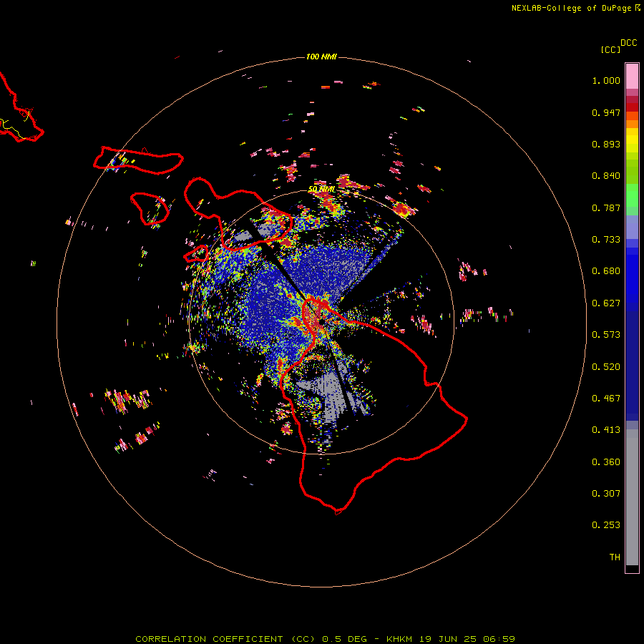The width and height of the screenshot is (644, 644).
Task: Click the bright green band of the colorbar
Action: pos(632,195)
